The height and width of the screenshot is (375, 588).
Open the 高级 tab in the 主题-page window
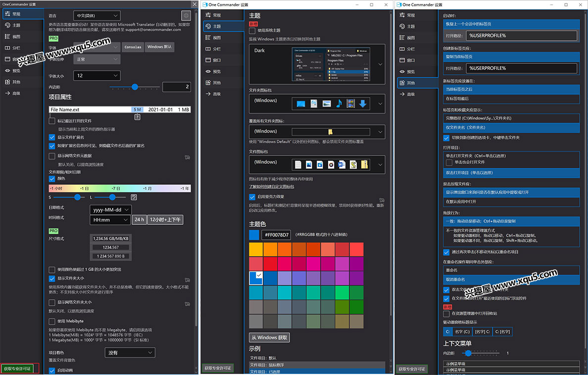(x=224, y=94)
